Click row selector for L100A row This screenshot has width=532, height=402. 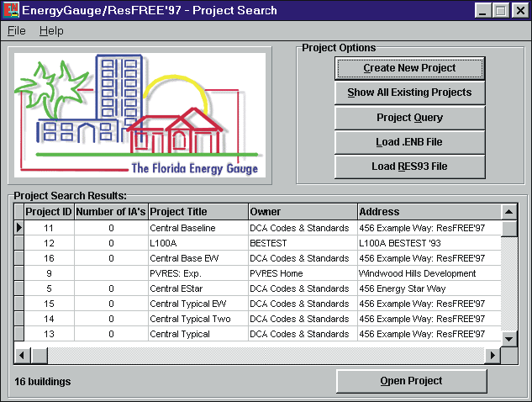point(19,243)
